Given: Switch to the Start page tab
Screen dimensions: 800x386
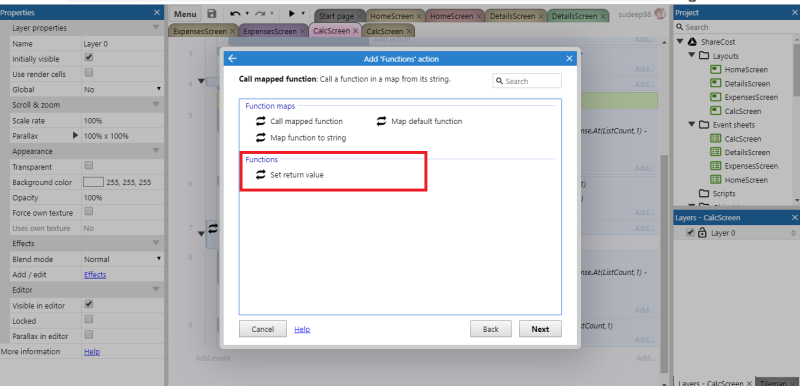Looking at the screenshot, I should 340,16.
